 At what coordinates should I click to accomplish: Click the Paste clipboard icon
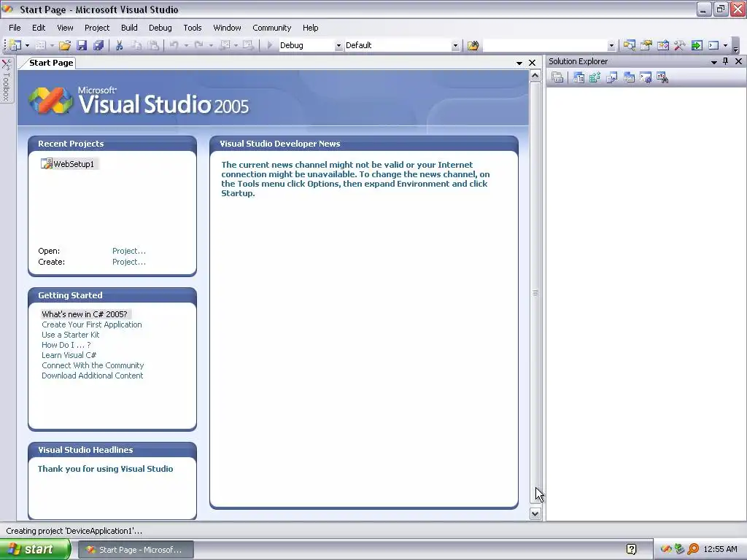tap(153, 45)
